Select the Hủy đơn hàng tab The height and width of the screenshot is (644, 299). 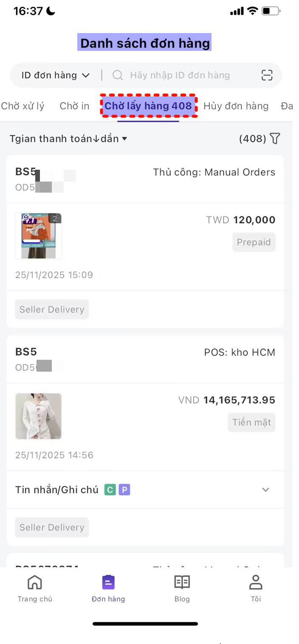(236, 106)
